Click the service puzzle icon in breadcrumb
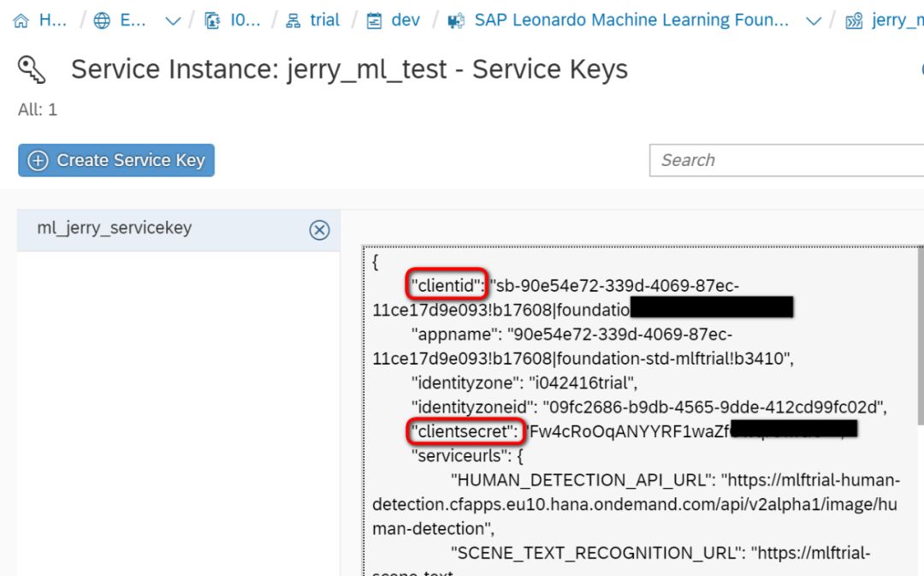The image size is (924, 576). tap(455, 21)
